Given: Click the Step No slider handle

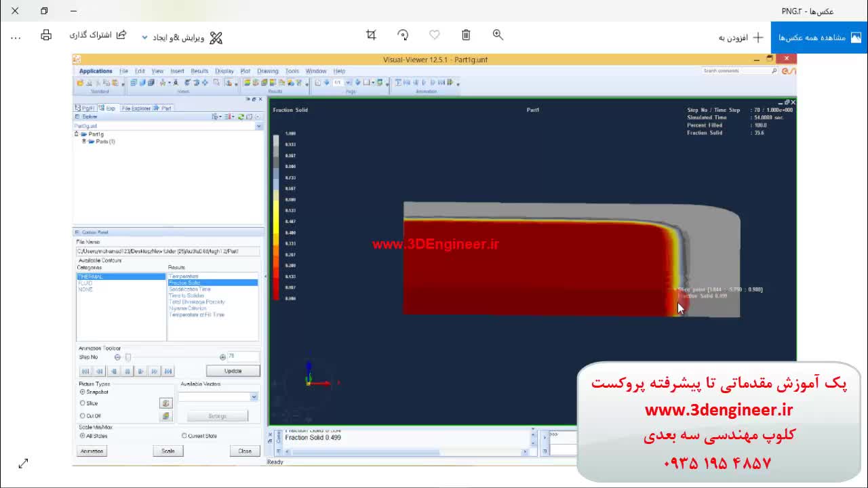Looking at the screenshot, I should (x=127, y=357).
